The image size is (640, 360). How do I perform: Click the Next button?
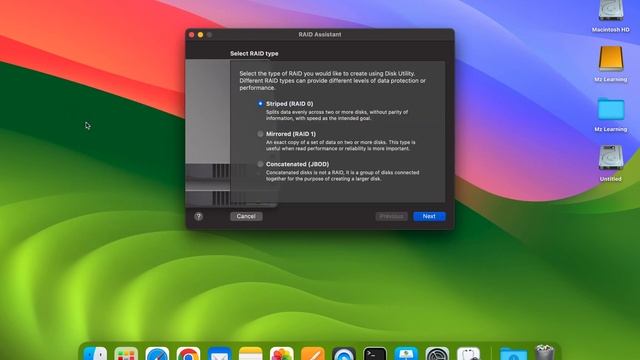(x=429, y=216)
